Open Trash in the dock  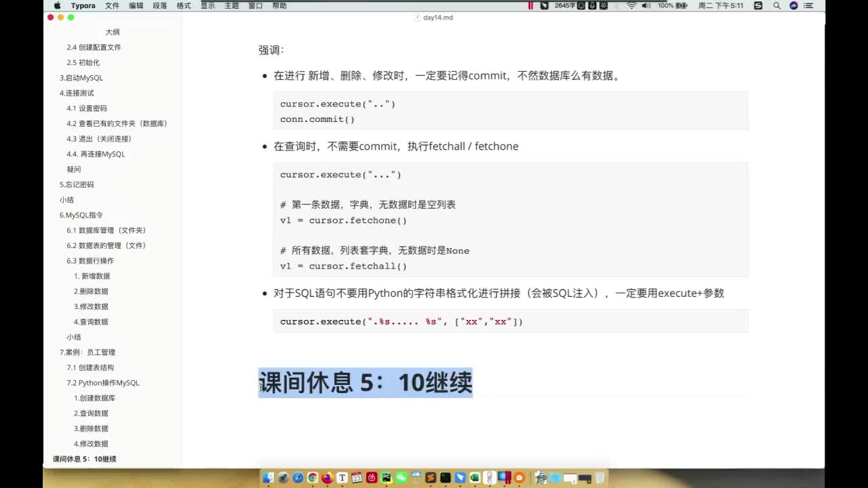pyautogui.click(x=599, y=478)
